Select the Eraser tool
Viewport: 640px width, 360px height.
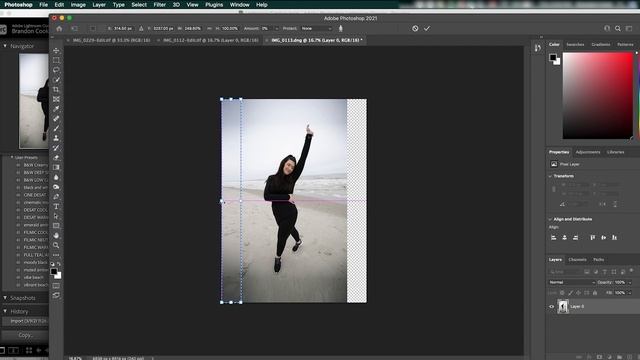pos(56,158)
